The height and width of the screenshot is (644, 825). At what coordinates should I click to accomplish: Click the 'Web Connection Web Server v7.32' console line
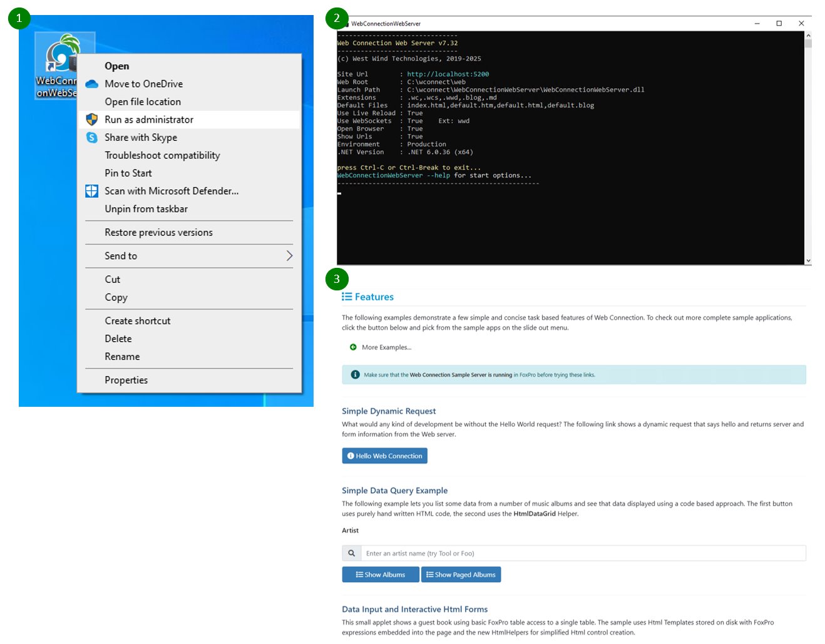coord(397,43)
